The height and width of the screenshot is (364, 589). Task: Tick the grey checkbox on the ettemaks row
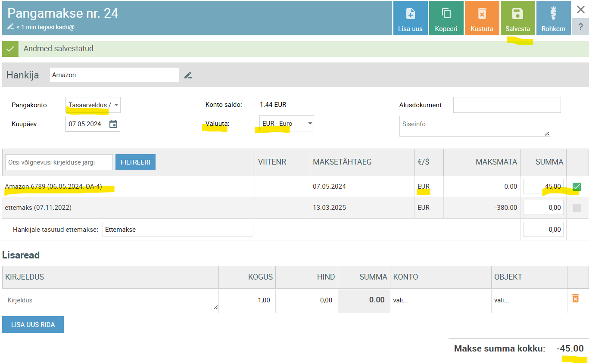tap(577, 208)
